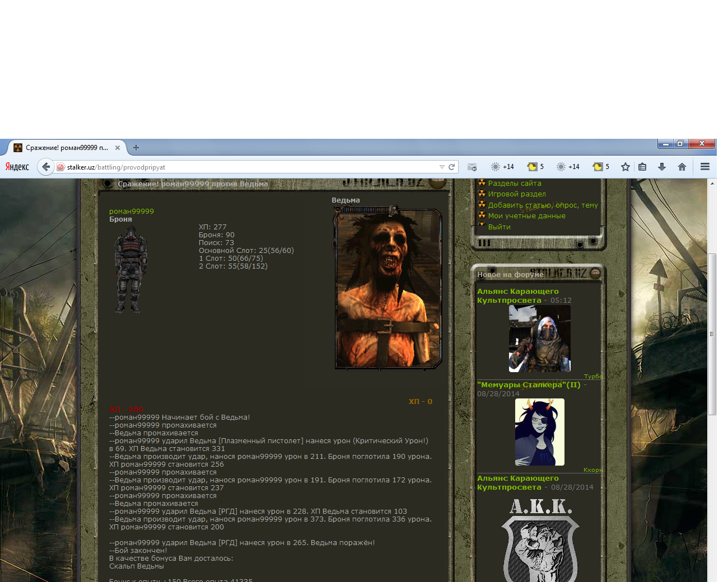This screenshot has height=582, width=728.
Task: Open the hamburger menu in toolbar
Action: (705, 167)
